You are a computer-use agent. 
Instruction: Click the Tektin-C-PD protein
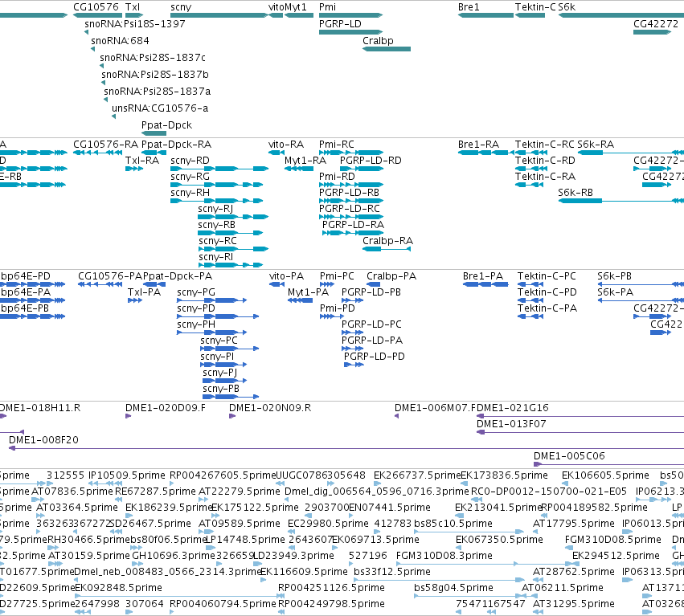pos(532,300)
